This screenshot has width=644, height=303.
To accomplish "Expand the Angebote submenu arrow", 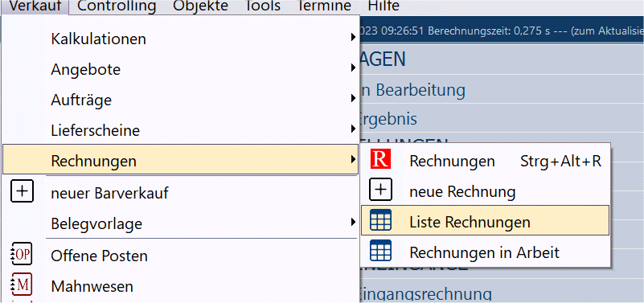I will coord(353,68).
